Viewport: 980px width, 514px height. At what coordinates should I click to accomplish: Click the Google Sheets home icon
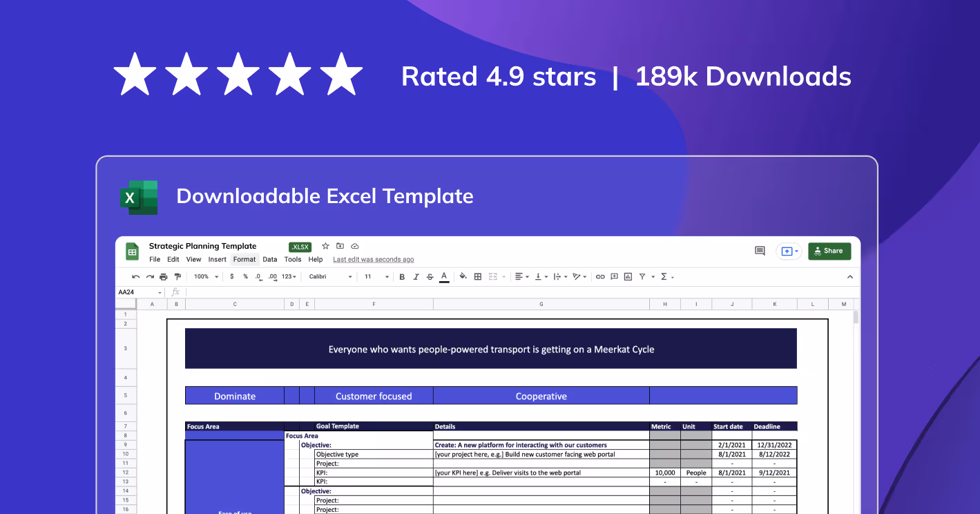pyautogui.click(x=132, y=251)
